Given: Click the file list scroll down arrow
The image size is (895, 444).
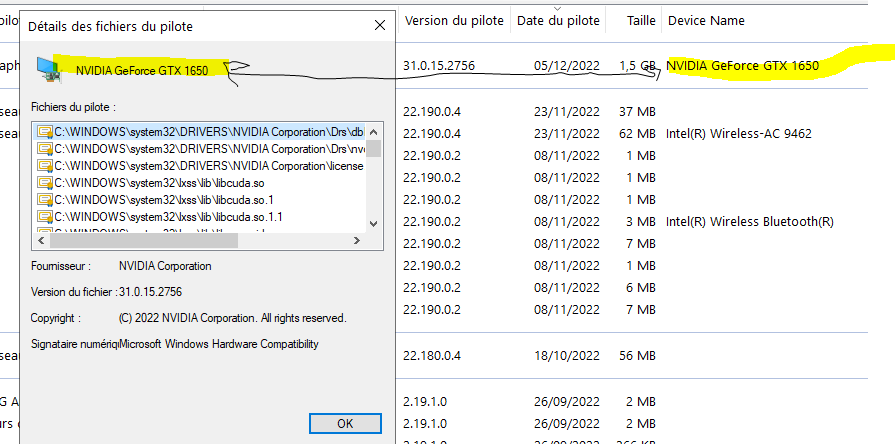Looking at the screenshot, I should pyautogui.click(x=373, y=224).
